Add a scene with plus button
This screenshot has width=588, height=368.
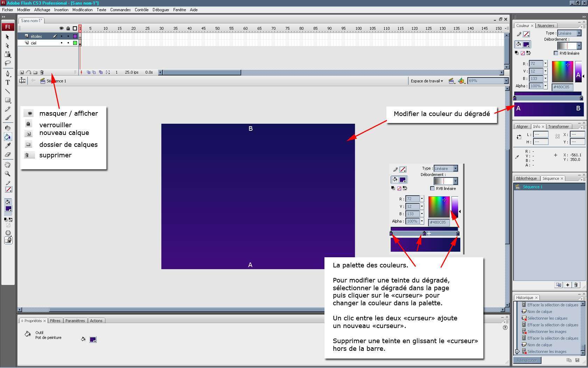tap(567, 285)
